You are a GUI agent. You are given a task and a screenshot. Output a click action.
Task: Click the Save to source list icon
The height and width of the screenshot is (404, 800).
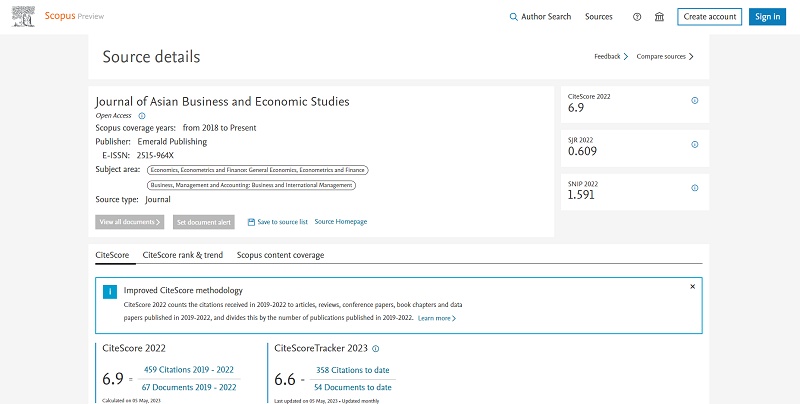pyautogui.click(x=251, y=222)
